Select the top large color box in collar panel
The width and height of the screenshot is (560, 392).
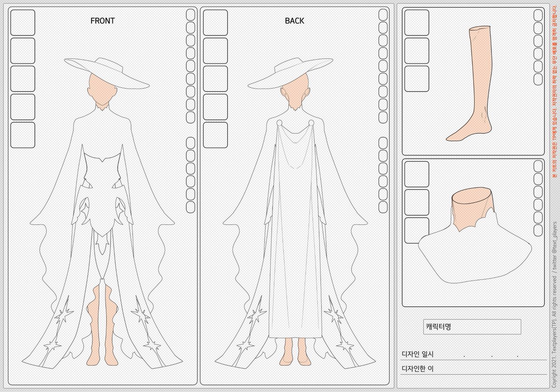(x=417, y=174)
